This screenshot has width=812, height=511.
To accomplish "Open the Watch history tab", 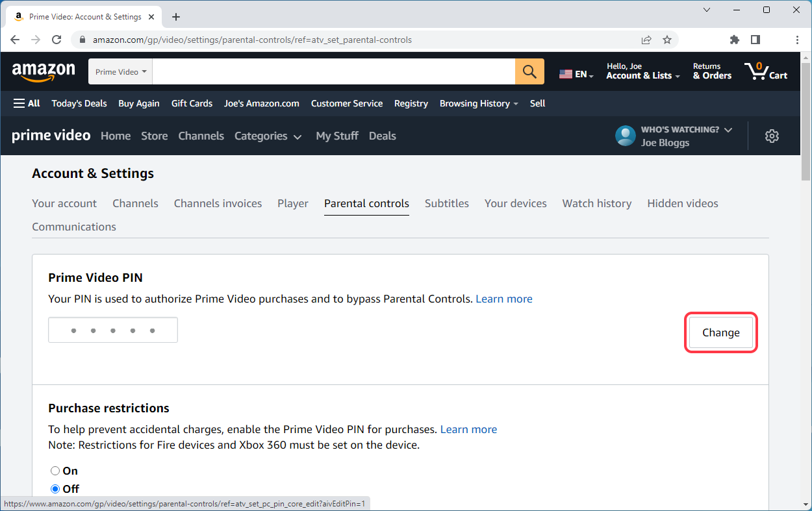I will (x=597, y=203).
